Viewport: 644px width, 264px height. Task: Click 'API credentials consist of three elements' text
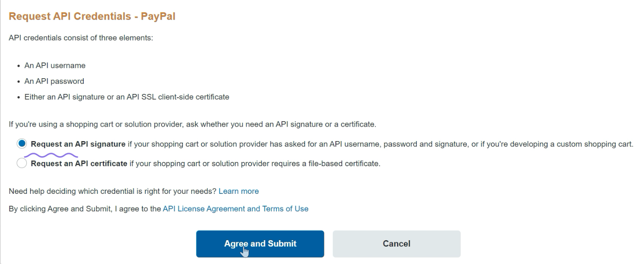81,38
